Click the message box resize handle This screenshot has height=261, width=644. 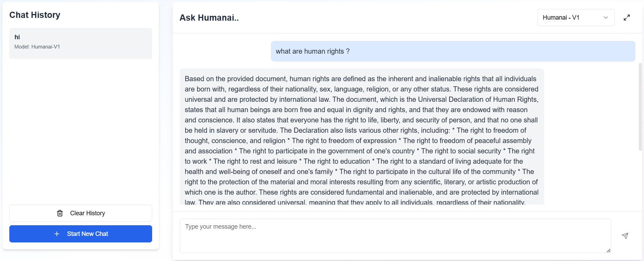[609, 251]
